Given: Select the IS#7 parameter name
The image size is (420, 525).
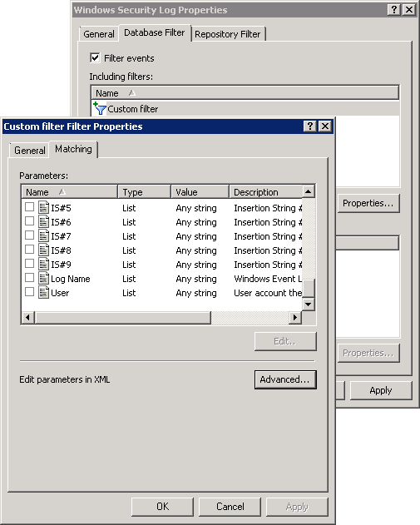Looking at the screenshot, I should pos(61,236).
